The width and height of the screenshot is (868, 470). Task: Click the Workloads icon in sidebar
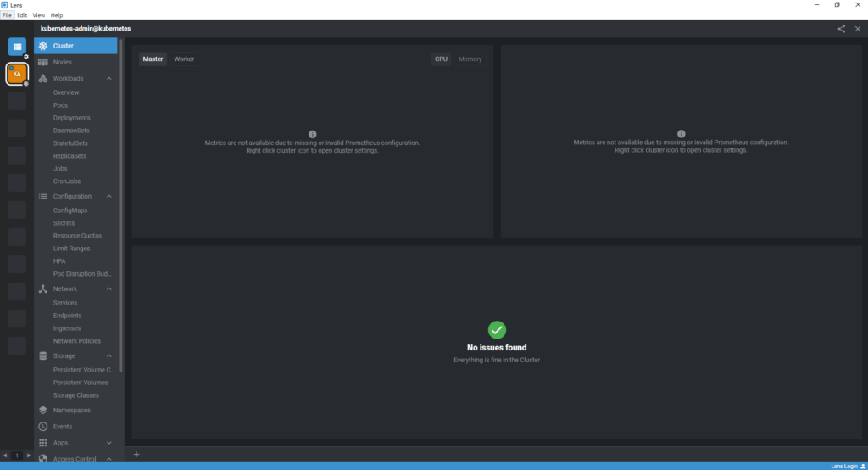pos(43,79)
